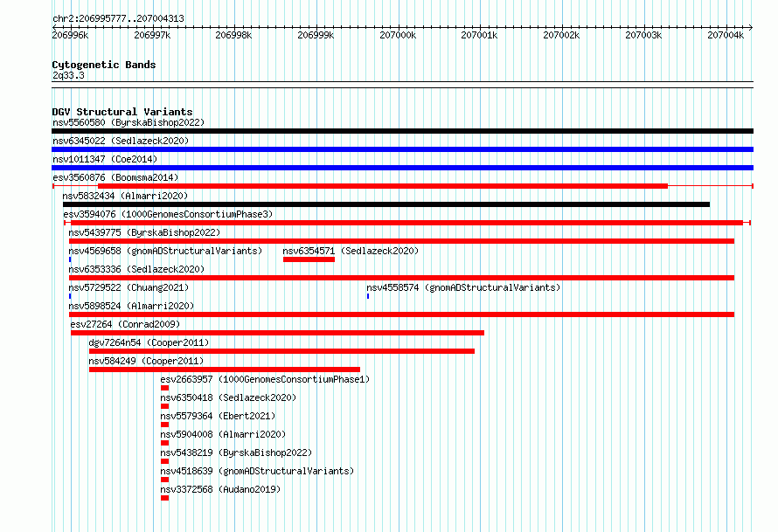The height and width of the screenshot is (532, 778).
Task: Open nsv5729522 (Chuang2021) label
Action: (129, 287)
